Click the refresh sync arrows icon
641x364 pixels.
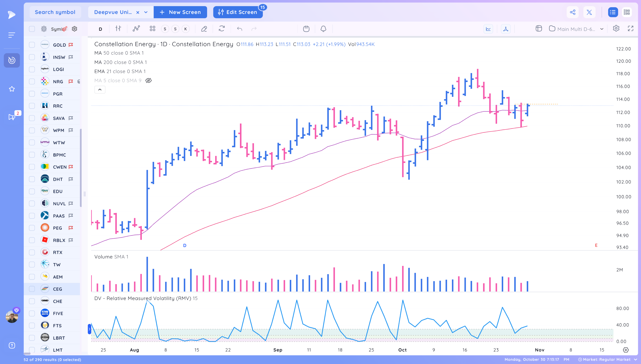click(x=221, y=29)
